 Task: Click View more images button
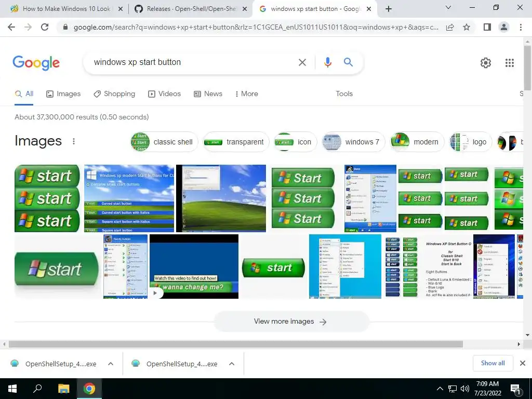[291, 321]
